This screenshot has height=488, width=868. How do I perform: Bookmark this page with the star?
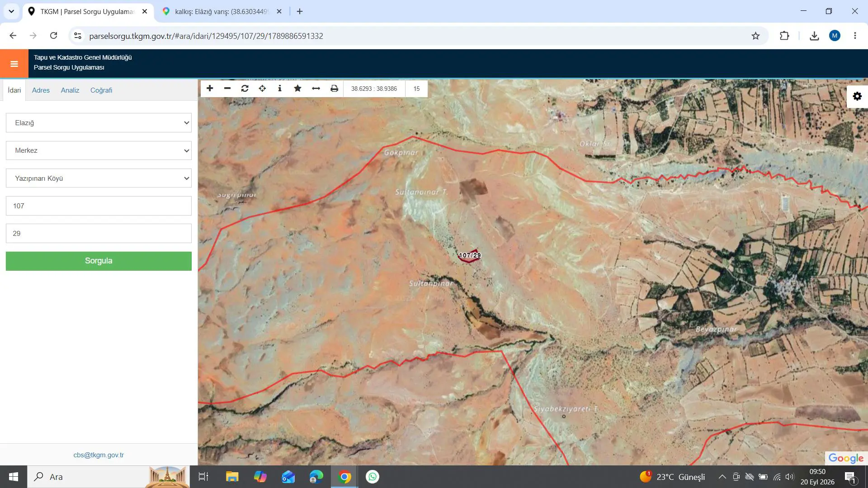tap(755, 36)
